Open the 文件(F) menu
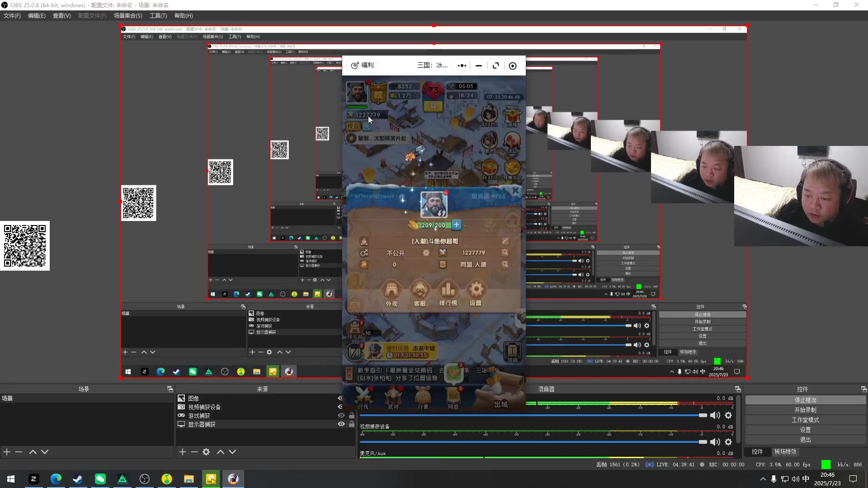This screenshot has height=488, width=868. click(x=12, y=16)
